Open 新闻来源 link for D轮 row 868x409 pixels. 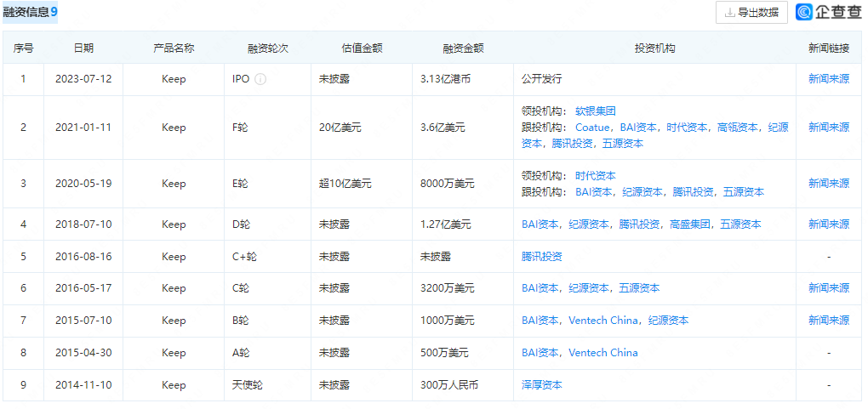[x=829, y=224]
